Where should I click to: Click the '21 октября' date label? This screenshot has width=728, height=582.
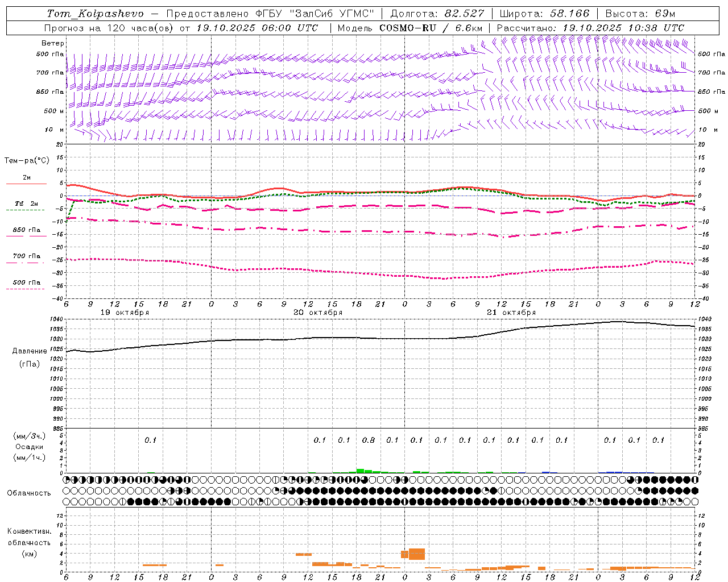[x=511, y=313]
